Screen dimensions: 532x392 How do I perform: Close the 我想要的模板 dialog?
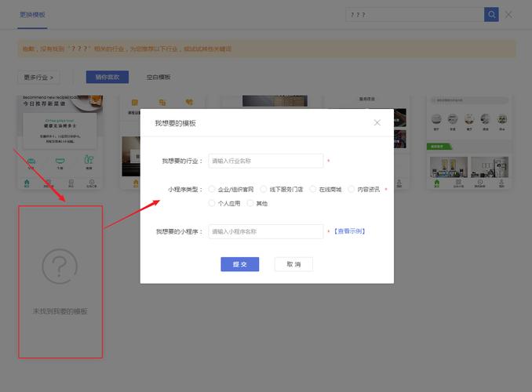[377, 123]
